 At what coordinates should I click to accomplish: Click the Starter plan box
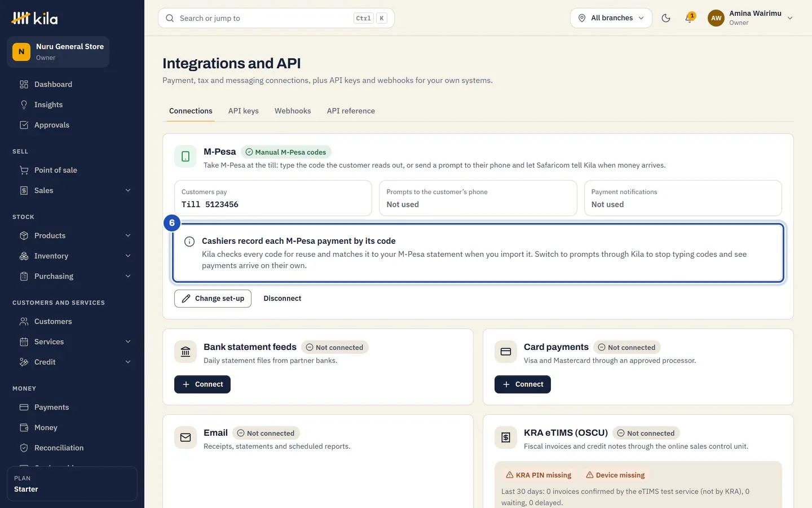[x=72, y=484]
